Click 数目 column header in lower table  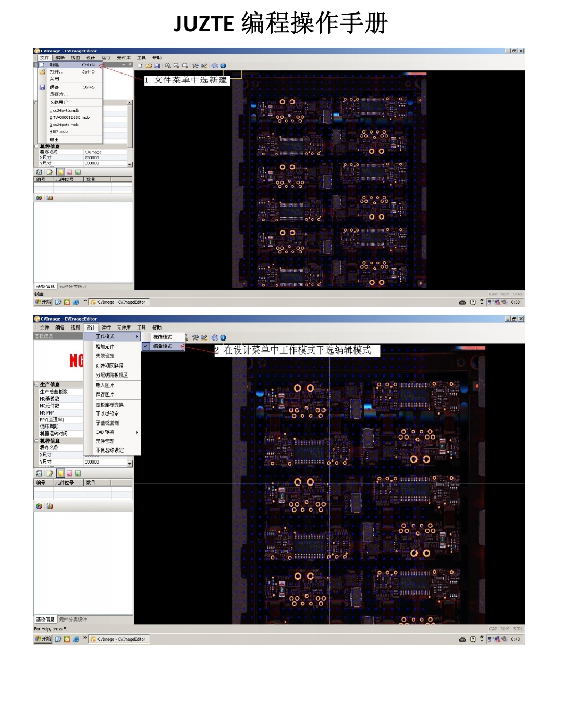click(97, 483)
